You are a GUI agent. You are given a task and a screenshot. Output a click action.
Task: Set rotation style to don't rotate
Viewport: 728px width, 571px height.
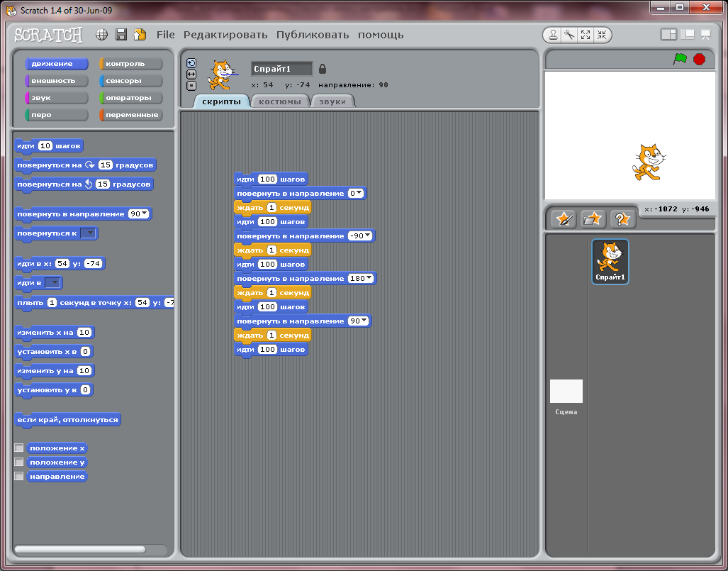click(191, 86)
